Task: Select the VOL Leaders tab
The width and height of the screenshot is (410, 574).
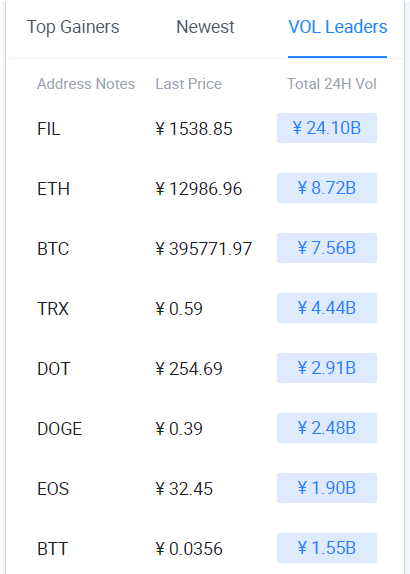Action: tap(338, 27)
